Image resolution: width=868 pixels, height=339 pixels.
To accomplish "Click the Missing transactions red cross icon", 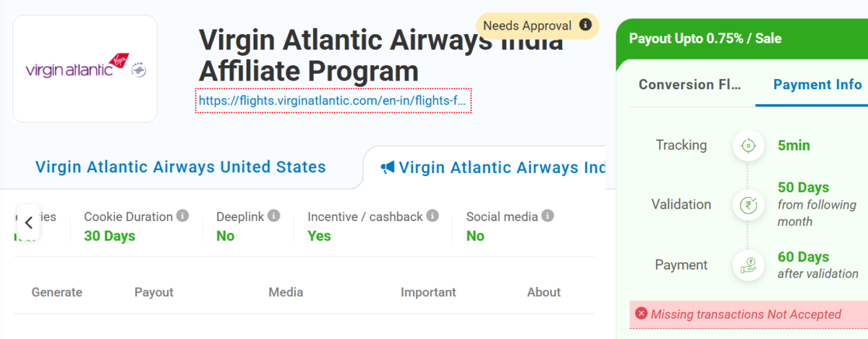I will tap(641, 314).
